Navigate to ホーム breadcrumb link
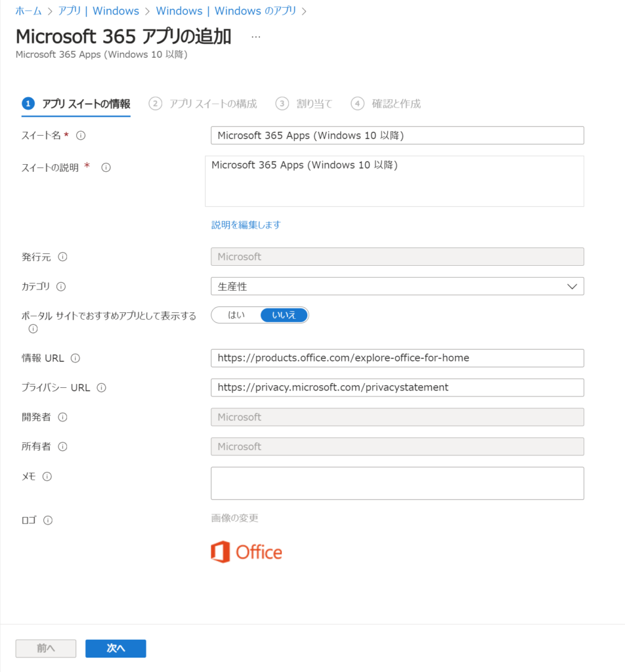Screen dimensions: 625x672 [28, 10]
